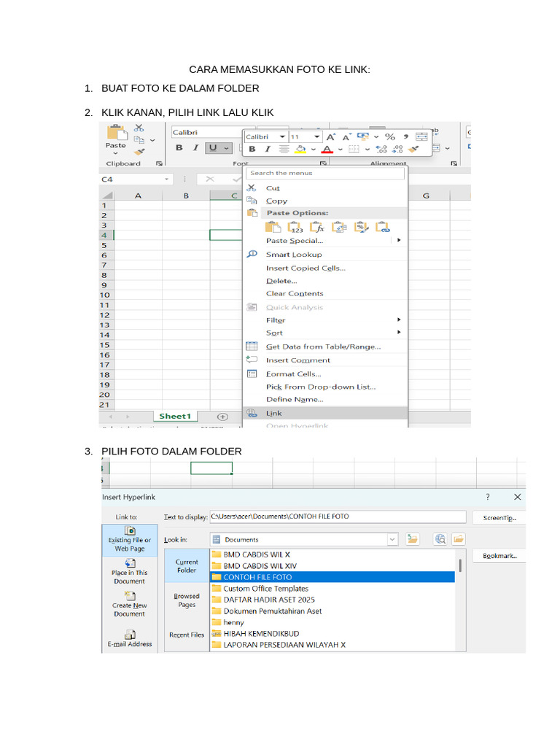Toggle Italic in the mini toolbar
Screen dimensions: 560x747
coord(268,149)
